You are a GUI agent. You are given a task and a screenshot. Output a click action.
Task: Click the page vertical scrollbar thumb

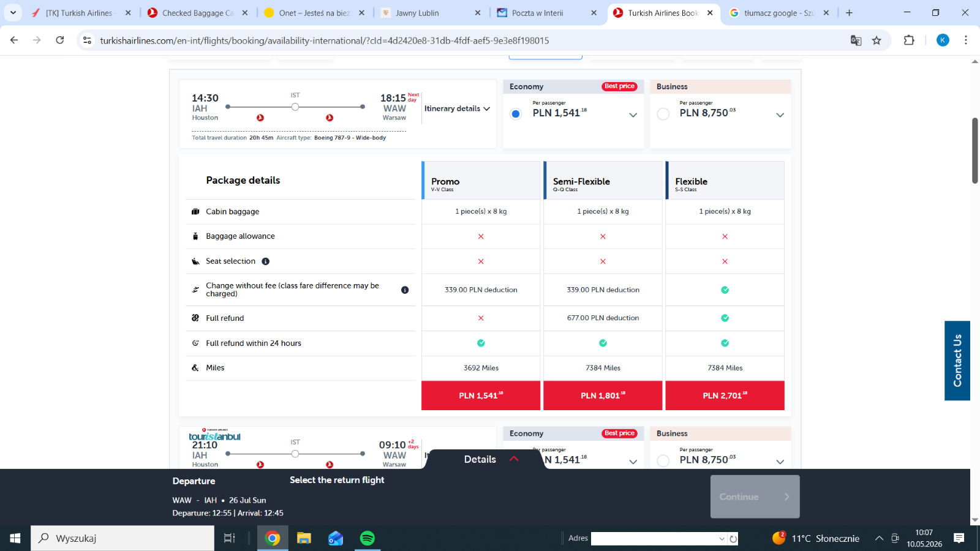tap(974, 151)
